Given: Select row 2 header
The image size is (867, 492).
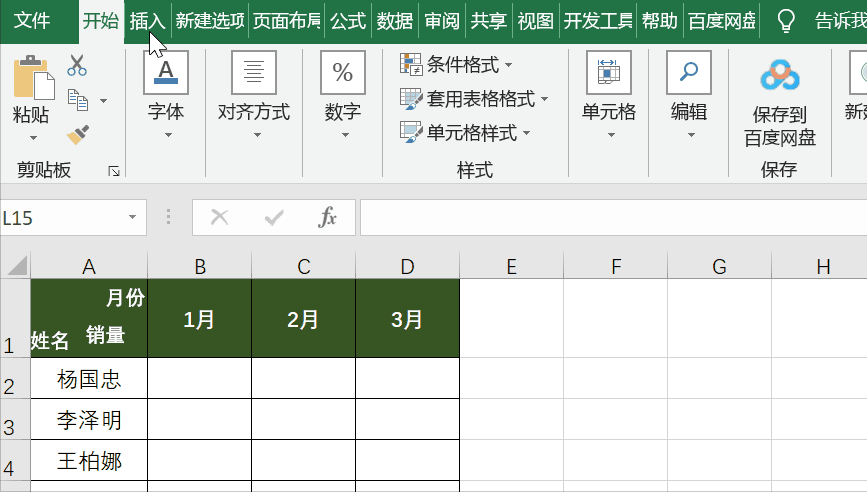Looking at the screenshot, I should click(15, 378).
